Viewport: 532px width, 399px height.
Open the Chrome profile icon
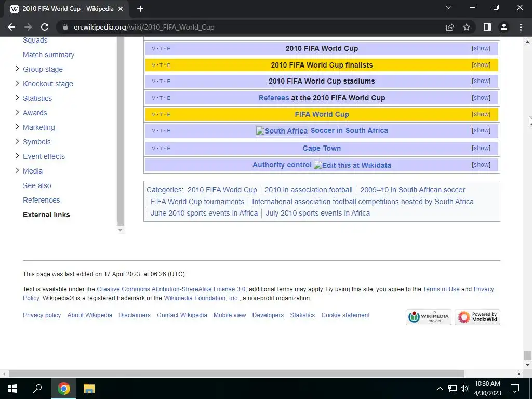click(504, 27)
